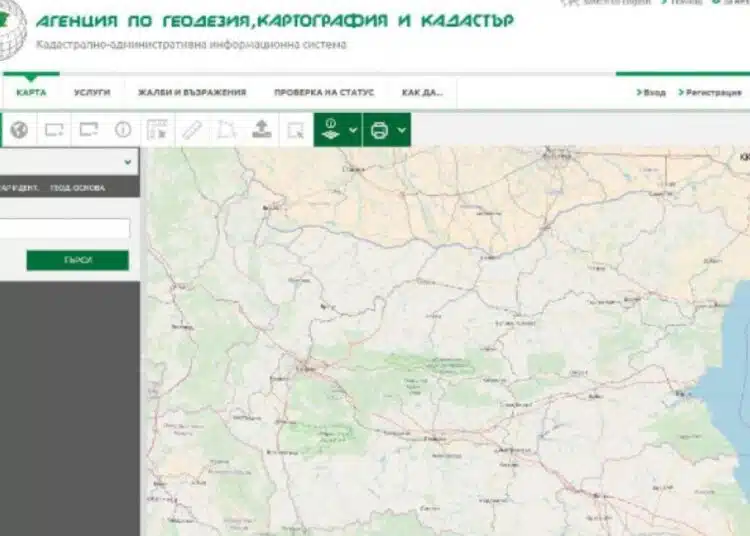The width and height of the screenshot is (750, 536).
Task: Click the green ТЪРСИ search button
Action: coord(77,260)
